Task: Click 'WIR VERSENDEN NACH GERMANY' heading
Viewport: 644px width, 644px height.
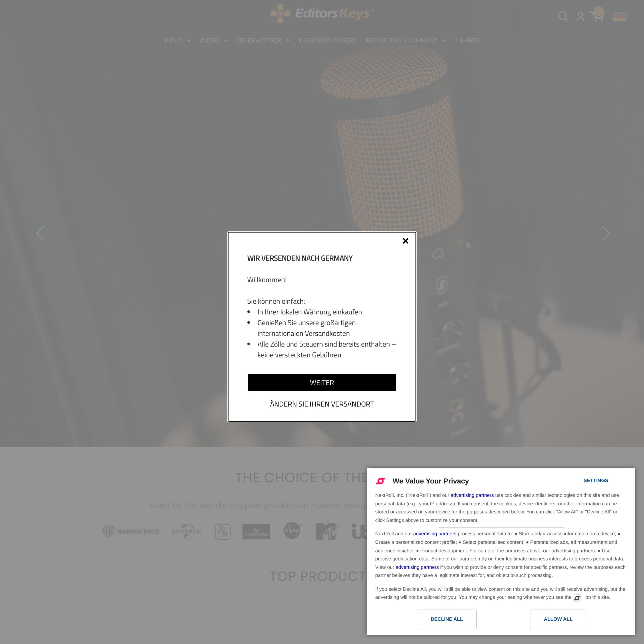Action: point(300,258)
